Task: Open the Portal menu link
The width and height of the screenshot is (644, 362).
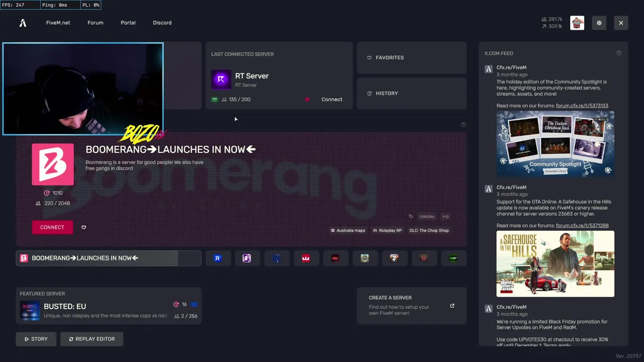Action: [x=128, y=23]
